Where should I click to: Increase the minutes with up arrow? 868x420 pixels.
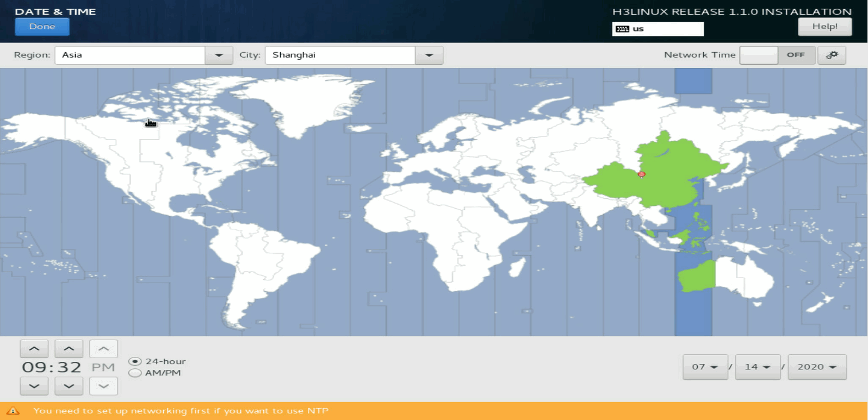coord(69,349)
